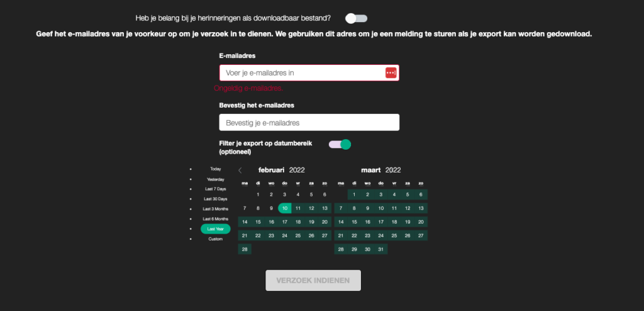Disable the date range filter switch
The height and width of the screenshot is (311, 644).
pyautogui.click(x=340, y=144)
